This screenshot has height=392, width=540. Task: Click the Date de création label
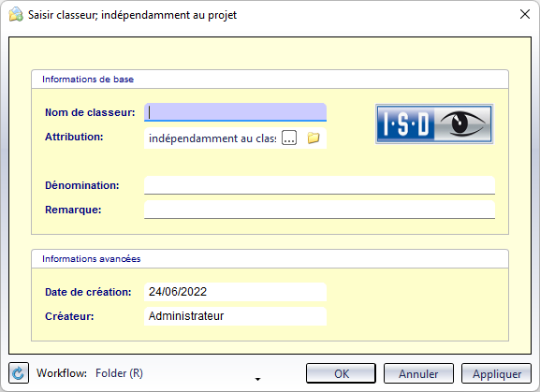(x=88, y=292)
